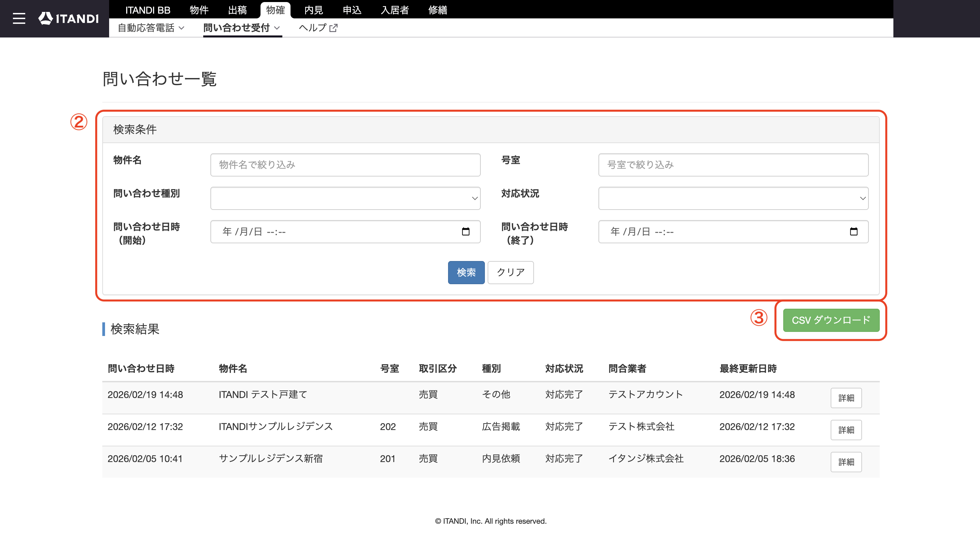Switch to the 入居者 tab
This screenshot has width=980, height=552.
pyautogui.click(x=395, y=10)
